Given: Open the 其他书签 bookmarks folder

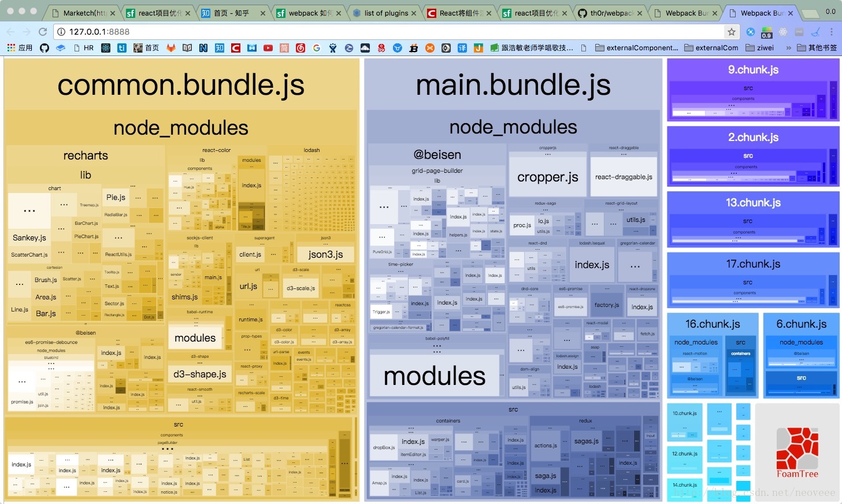Looking at the screenshot, I should coord(817,48).
